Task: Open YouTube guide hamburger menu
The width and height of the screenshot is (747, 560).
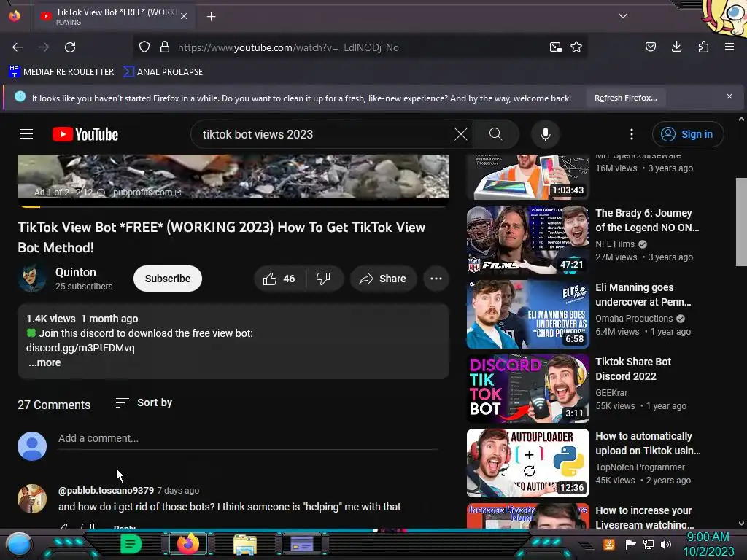Action: click(26, 134)
